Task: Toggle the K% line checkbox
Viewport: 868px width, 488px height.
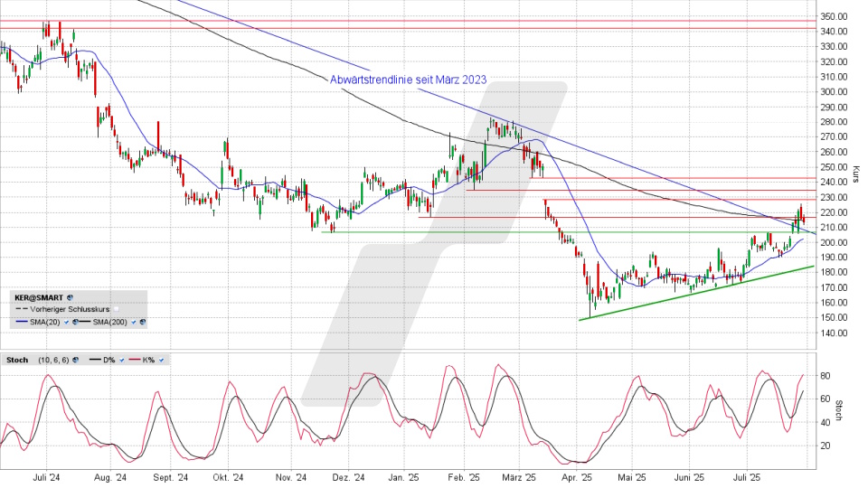Action: pyautogui.click(x=161, y=360)
